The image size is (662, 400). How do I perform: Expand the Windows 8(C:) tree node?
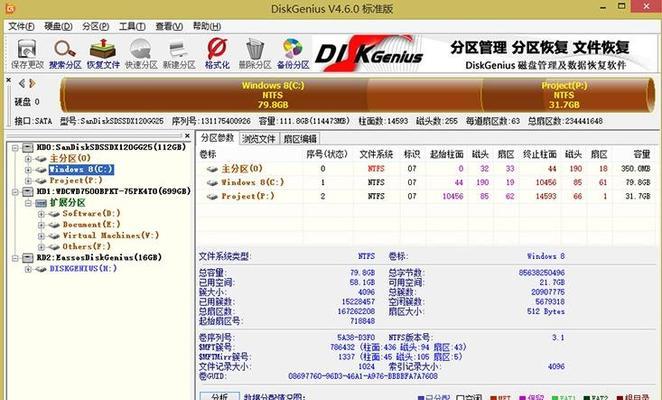28,170
